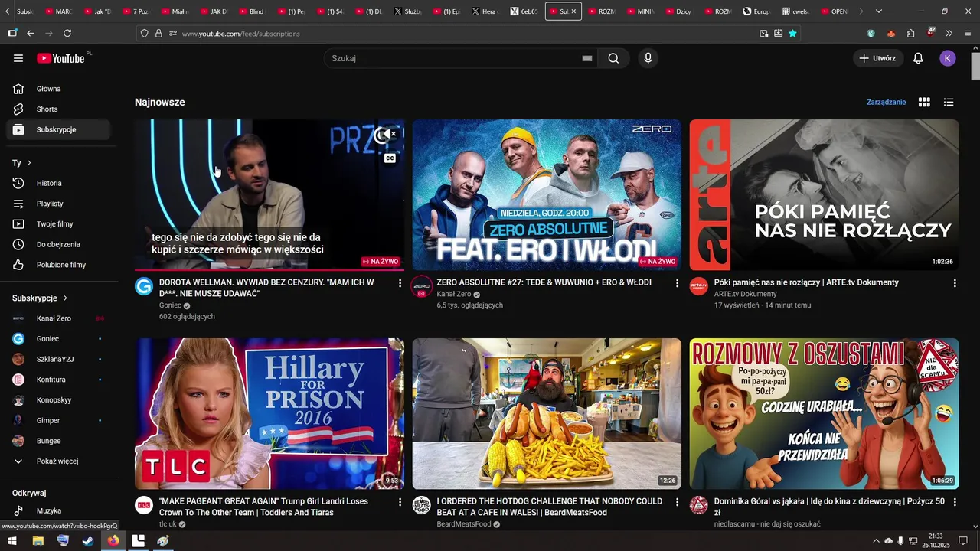Click into the Szukaj search field

(x=452, y=58)
